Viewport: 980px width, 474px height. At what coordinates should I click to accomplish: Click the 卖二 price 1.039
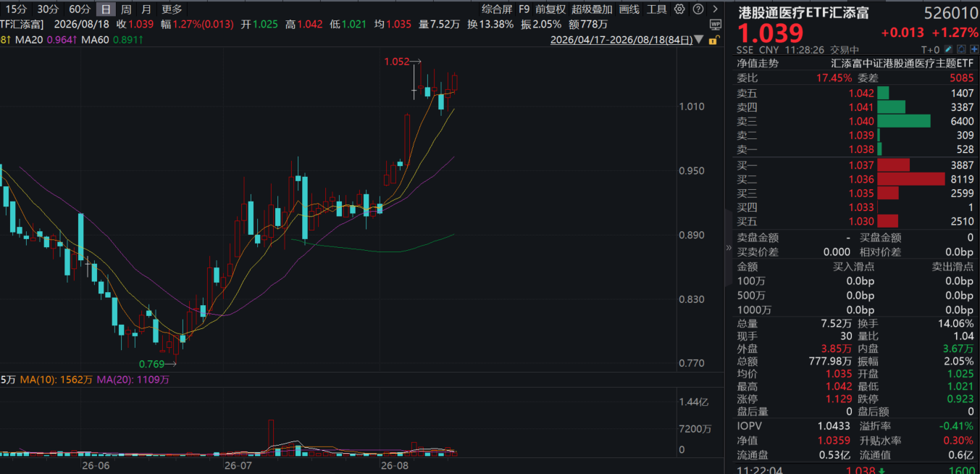click(861, 135)
